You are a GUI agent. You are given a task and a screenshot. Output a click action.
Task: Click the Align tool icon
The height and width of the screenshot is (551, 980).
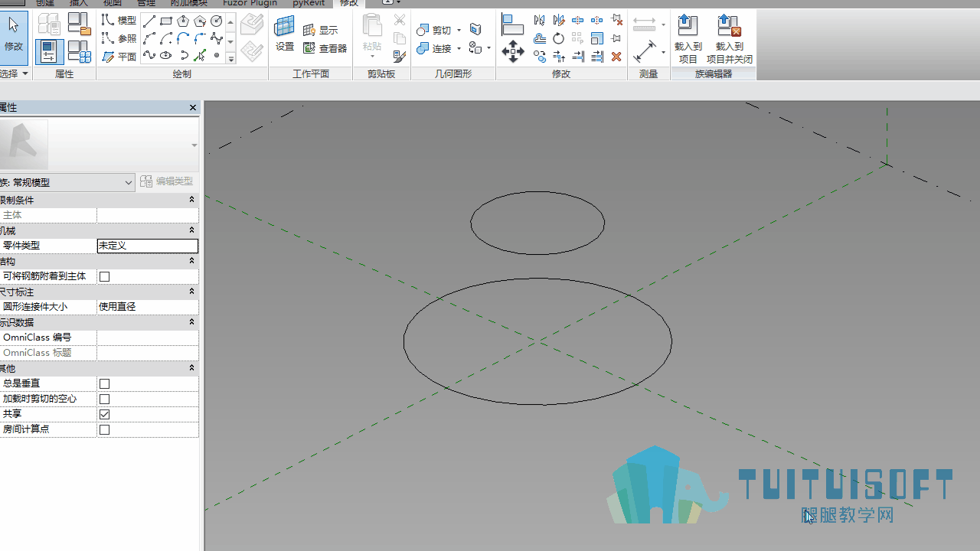click(x=512, y=25)
